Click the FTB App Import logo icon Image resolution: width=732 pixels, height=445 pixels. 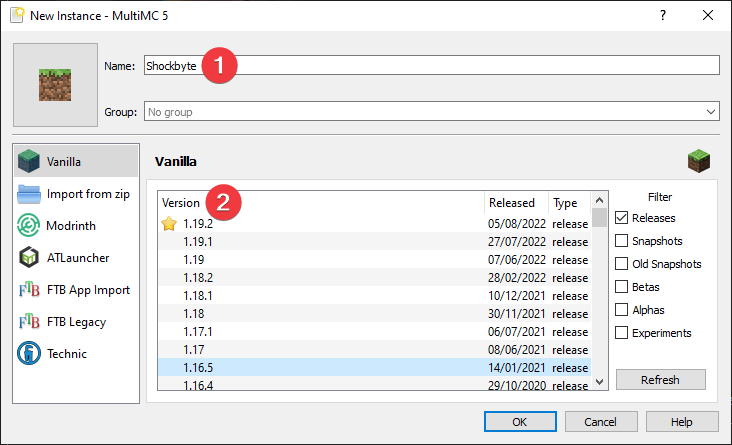(29, 290)
